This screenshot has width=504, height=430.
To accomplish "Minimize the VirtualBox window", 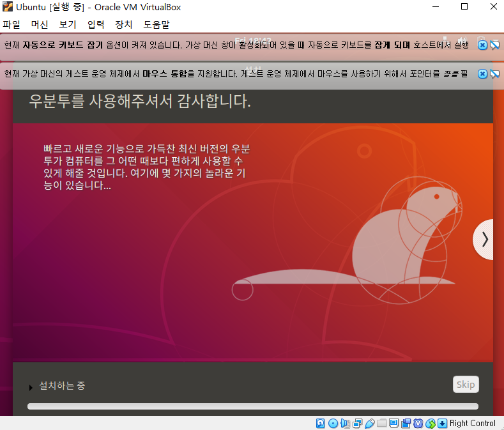I will point(436,7).
